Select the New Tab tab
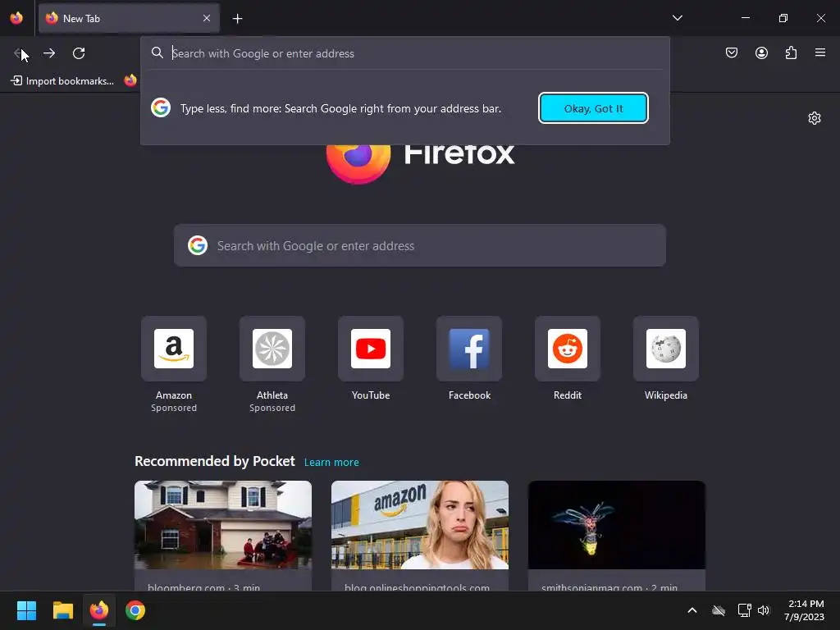 click(129, 18)
